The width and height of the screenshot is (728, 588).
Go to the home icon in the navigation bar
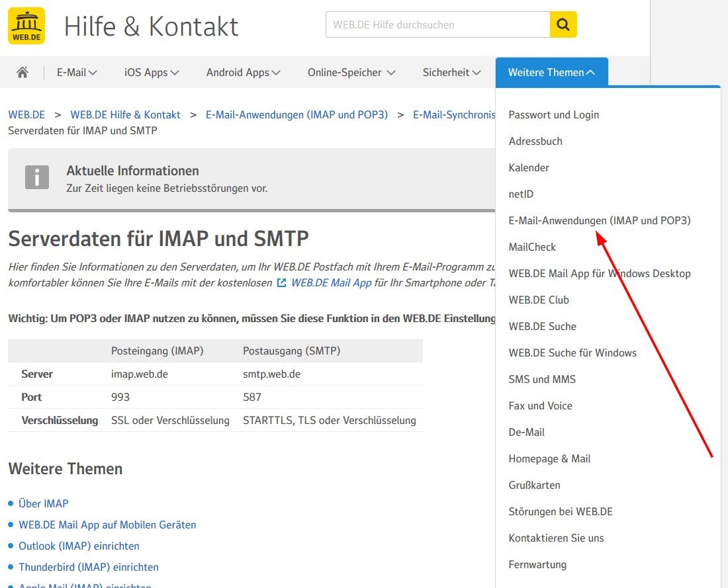tap(23, 72)
